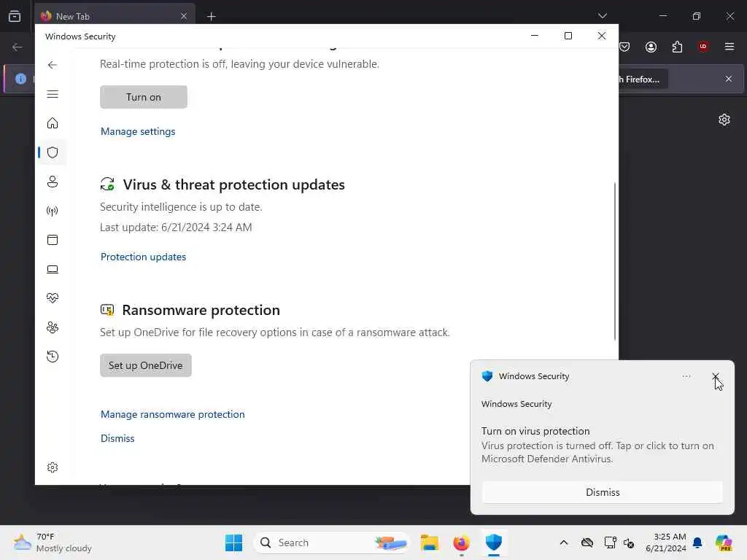This screenshot has width=747, height=560.
Task: Open the Windows Security hamburger menu
Action: [x=53, y=94]
